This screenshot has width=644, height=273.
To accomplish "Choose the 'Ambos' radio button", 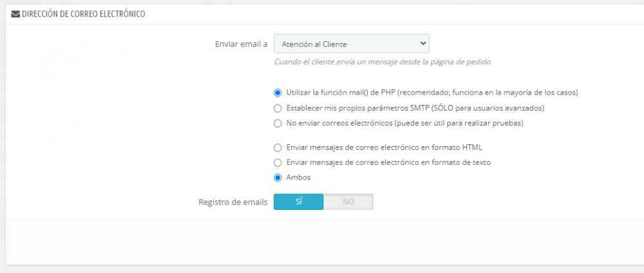I will 278,178.
